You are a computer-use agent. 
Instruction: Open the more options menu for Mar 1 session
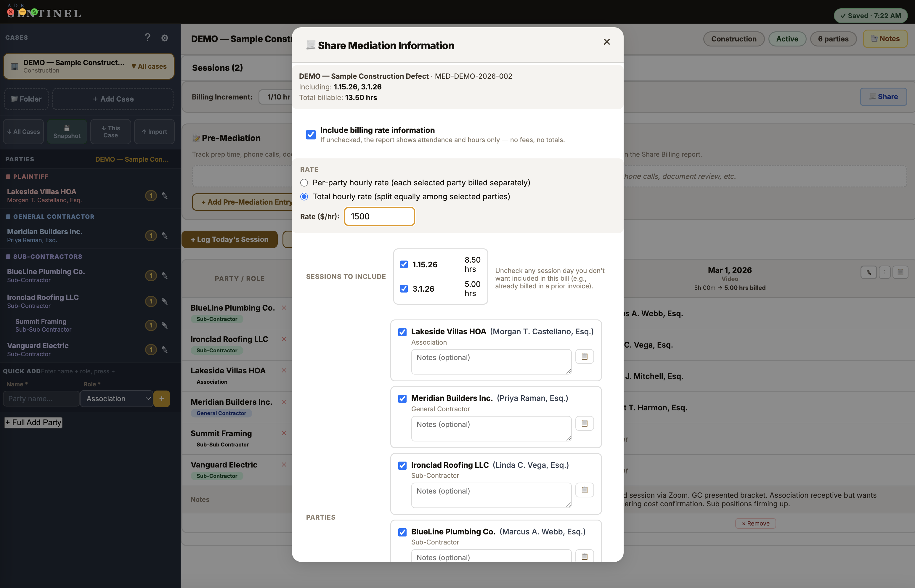pyautogui.click(x=884, y=273)
